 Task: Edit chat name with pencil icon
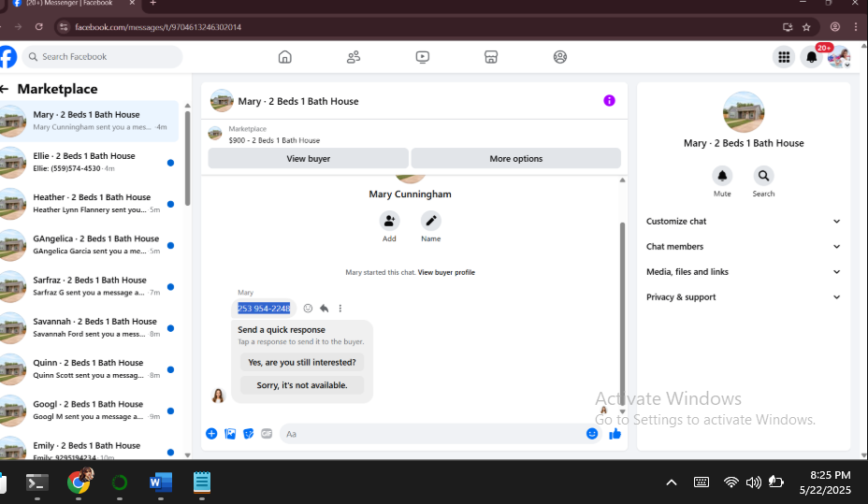click(x=430, y=221)
